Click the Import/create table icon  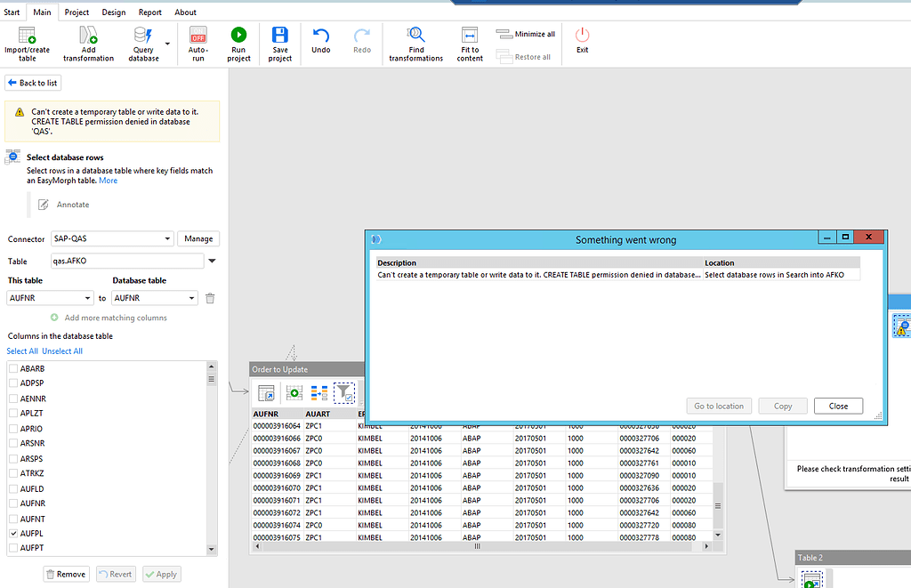(x=27, y=36)
